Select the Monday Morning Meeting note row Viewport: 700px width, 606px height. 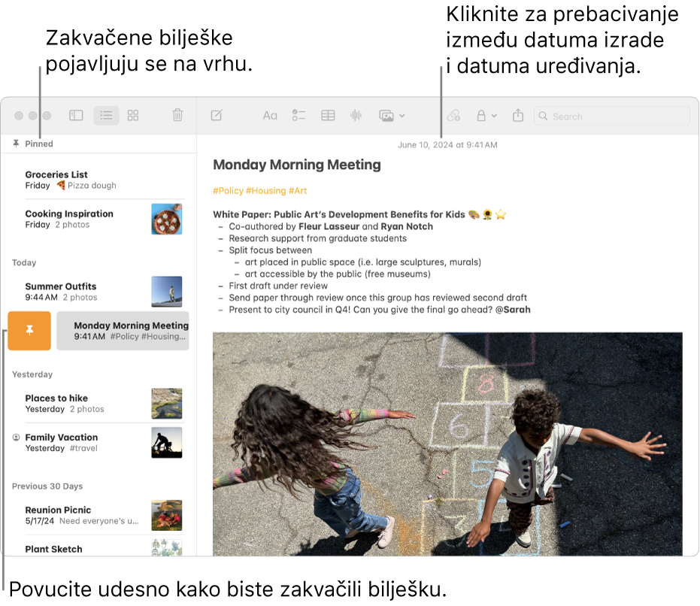tap(123, 331)
